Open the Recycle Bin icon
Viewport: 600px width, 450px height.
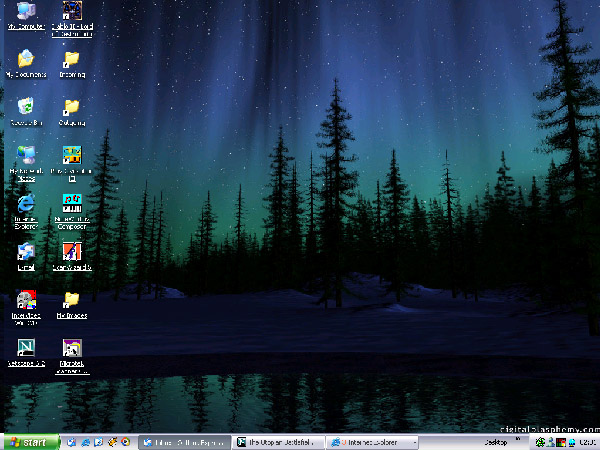25,107
